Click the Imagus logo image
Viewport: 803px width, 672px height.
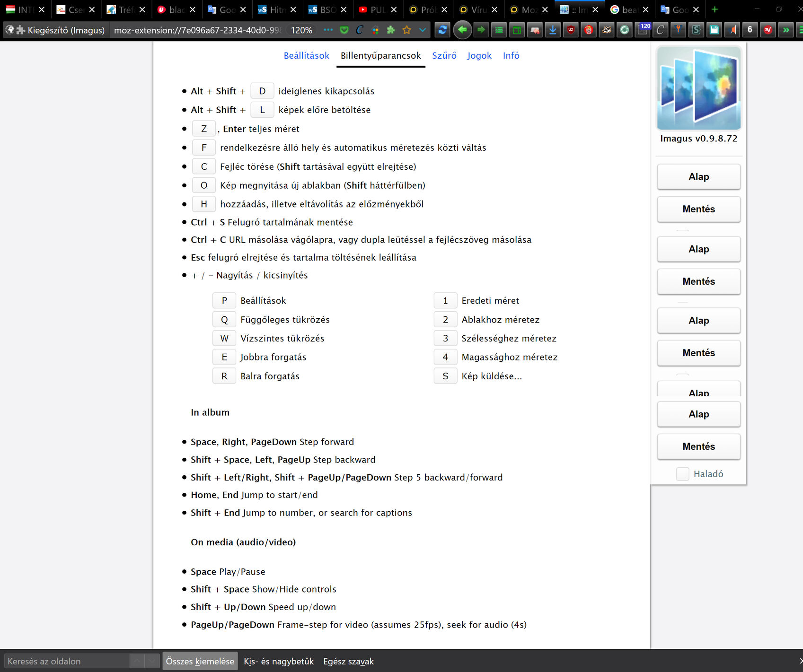tap(698, 88)
